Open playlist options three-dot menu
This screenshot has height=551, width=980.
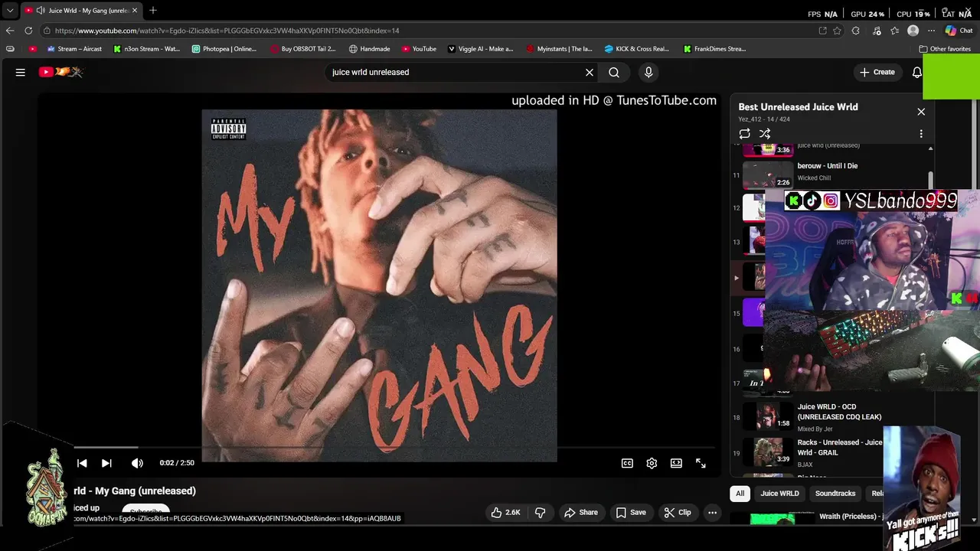pyautogui.click(x=921, y=133)
